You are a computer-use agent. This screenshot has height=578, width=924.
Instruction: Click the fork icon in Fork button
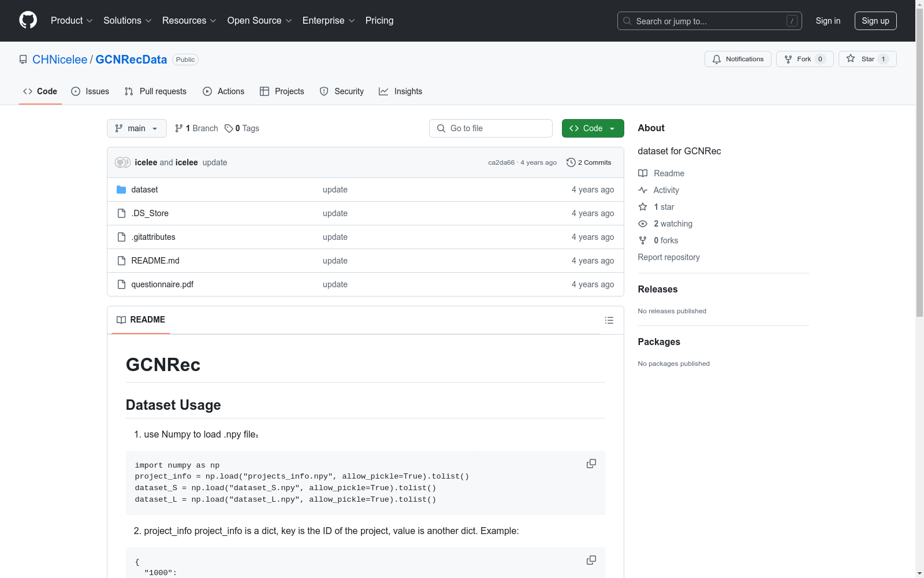click(788, 59)
